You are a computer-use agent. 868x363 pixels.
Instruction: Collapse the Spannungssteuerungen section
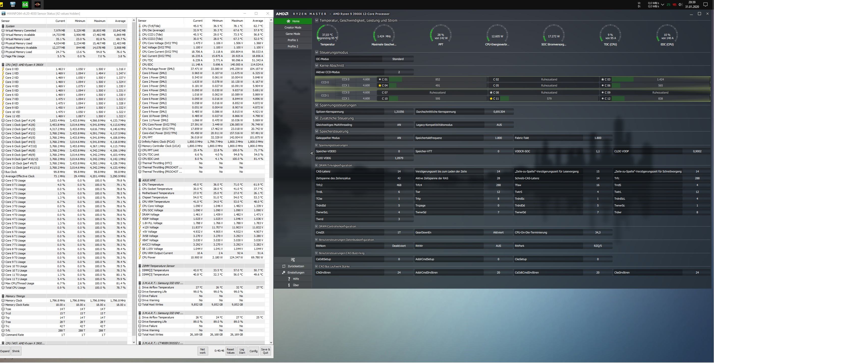(317, 105)
